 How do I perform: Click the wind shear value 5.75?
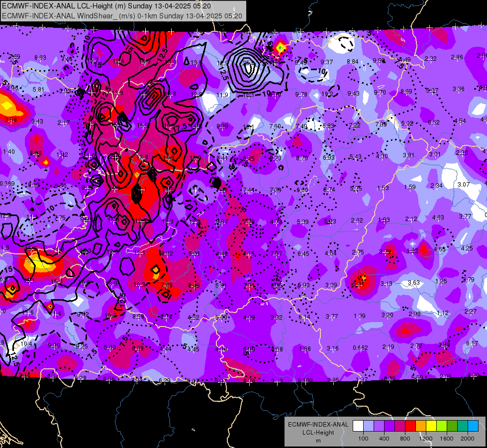[356, 188]
